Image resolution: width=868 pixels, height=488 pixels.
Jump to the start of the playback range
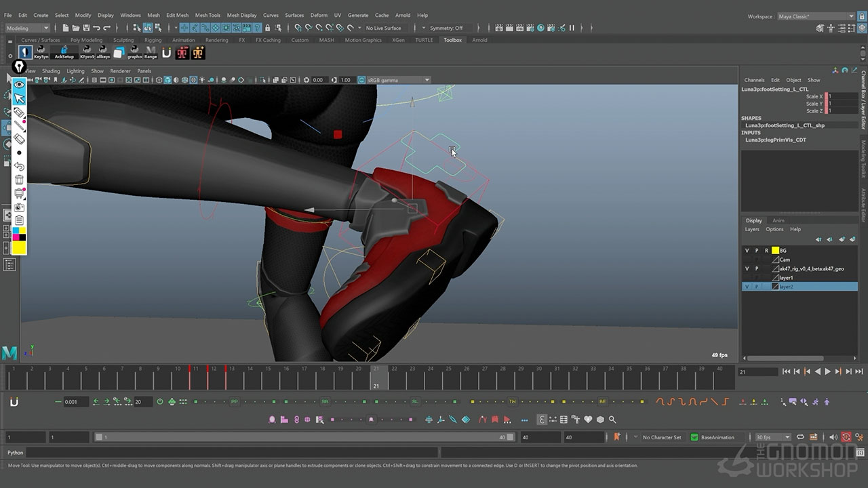pyautogui.click(x=786, y=371)
